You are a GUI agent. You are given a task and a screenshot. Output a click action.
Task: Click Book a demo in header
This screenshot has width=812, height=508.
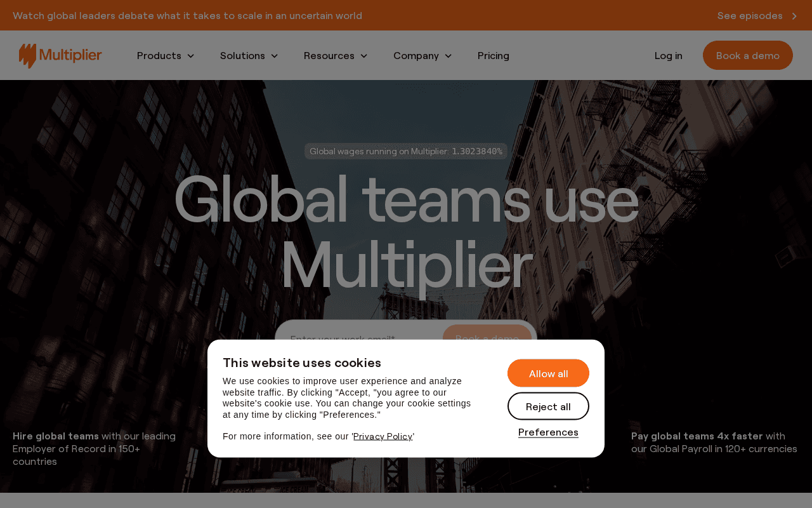[748, 55]
